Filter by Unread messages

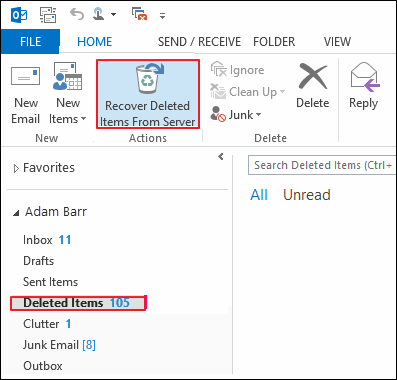pos(307,195)
